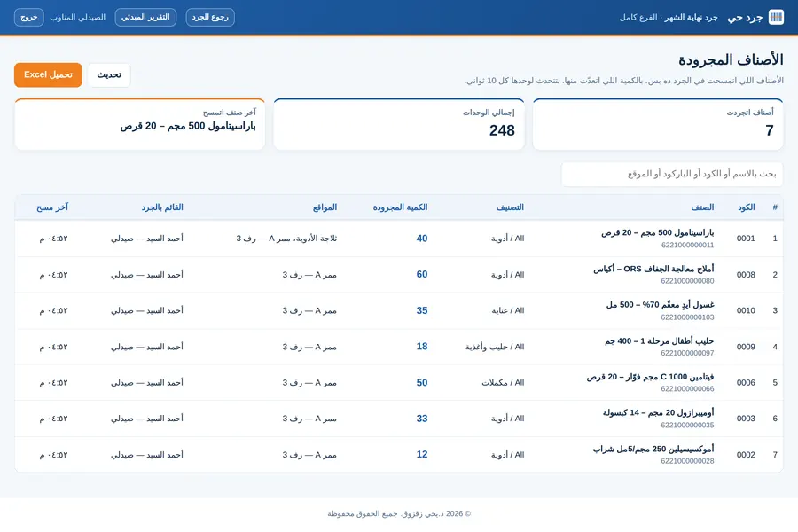Click the الصيدلي المناوب user label
This screenshot has width=798, height=532.
point(77,18)
